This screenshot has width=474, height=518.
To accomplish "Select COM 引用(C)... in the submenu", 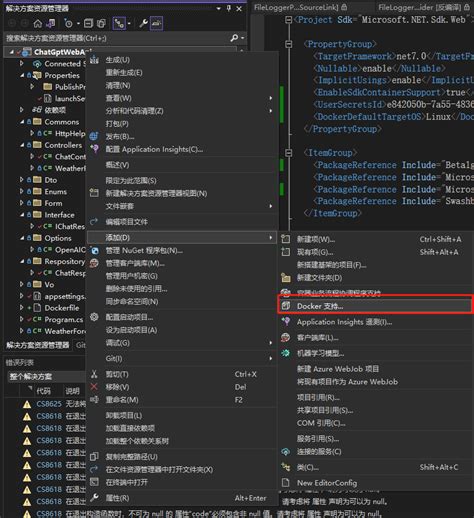I will click(375, 423).
